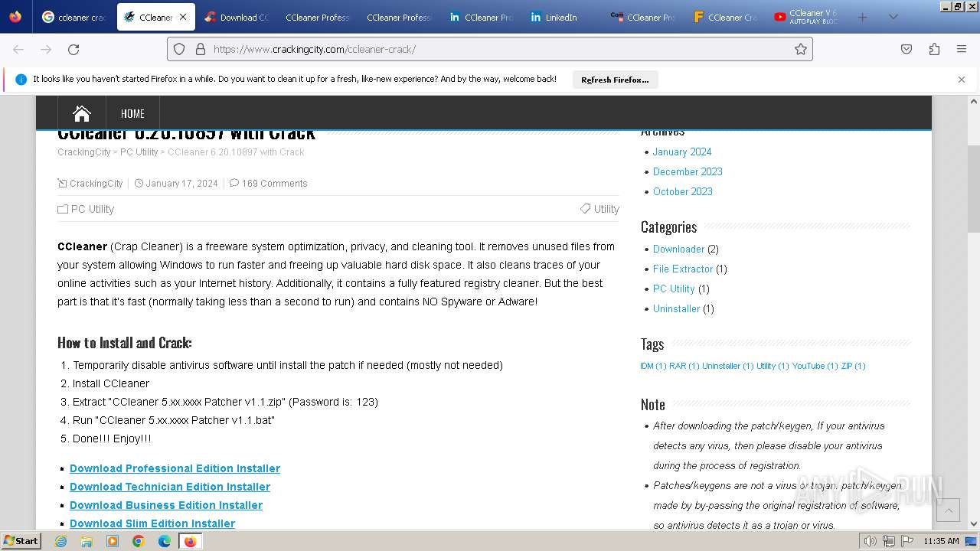Open the network tray icon
Viewport: 980px width, 551px height.
point(889,541)
